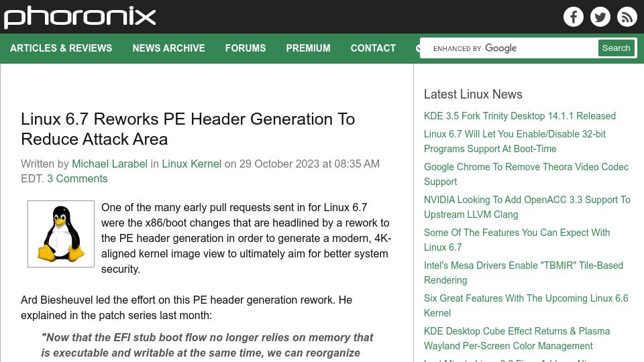
Task: Click the article headline about PE Header
Action: point(188,129)
